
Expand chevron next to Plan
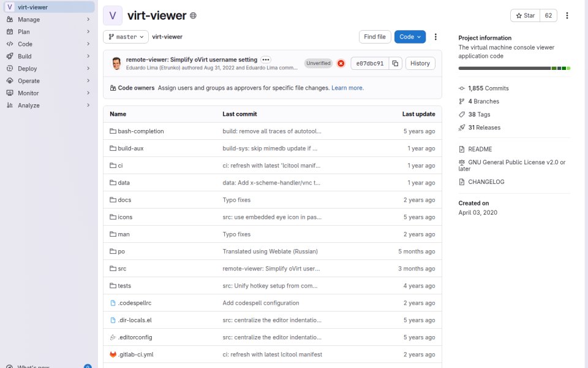pyautogui.click(x=88, y=32)
